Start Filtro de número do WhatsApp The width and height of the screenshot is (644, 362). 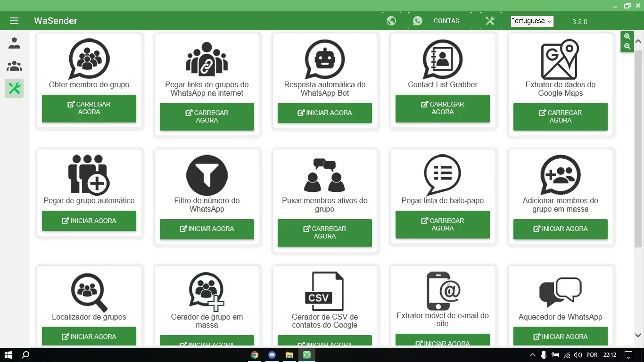point(207,229)
